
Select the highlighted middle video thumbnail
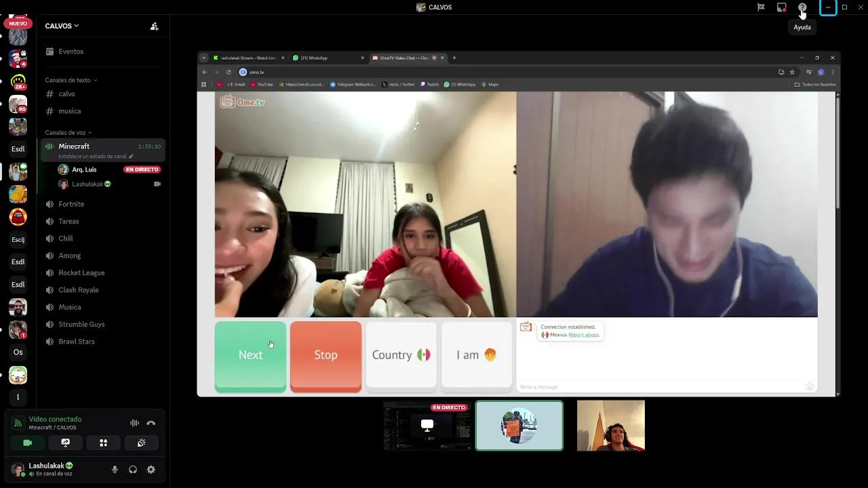pos(519,426)
